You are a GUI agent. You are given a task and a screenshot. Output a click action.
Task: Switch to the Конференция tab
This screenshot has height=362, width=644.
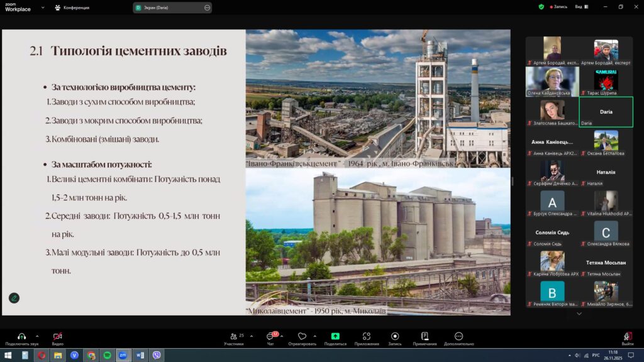72,8
